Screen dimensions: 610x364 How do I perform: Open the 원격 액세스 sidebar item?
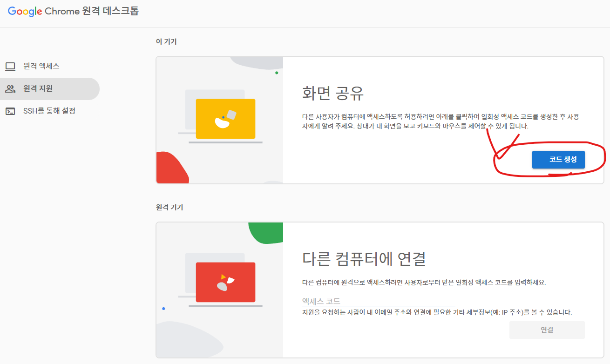[x=50, y=66]
